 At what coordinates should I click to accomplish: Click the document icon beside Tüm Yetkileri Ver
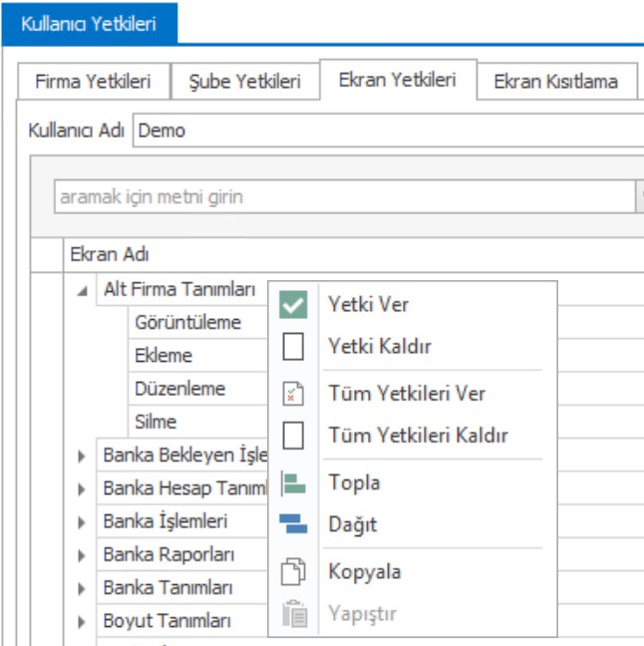pyautogui.click(x=293, y=394)
